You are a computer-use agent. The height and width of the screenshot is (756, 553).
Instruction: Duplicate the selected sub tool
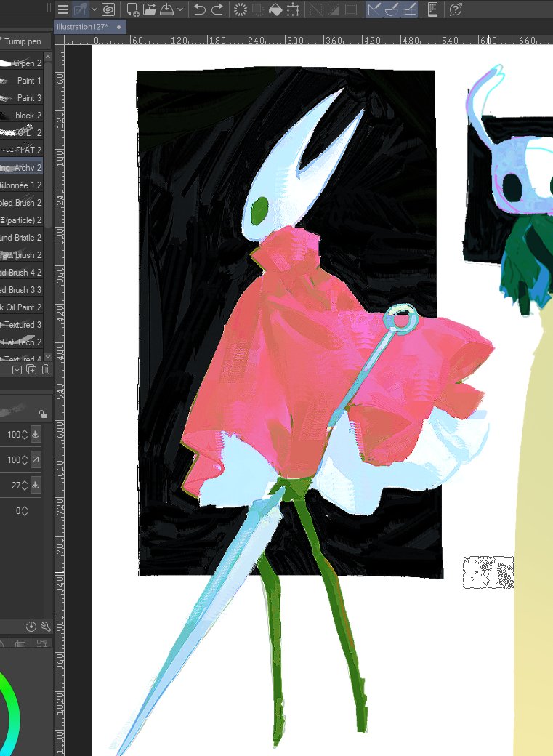tap(31, 370)
